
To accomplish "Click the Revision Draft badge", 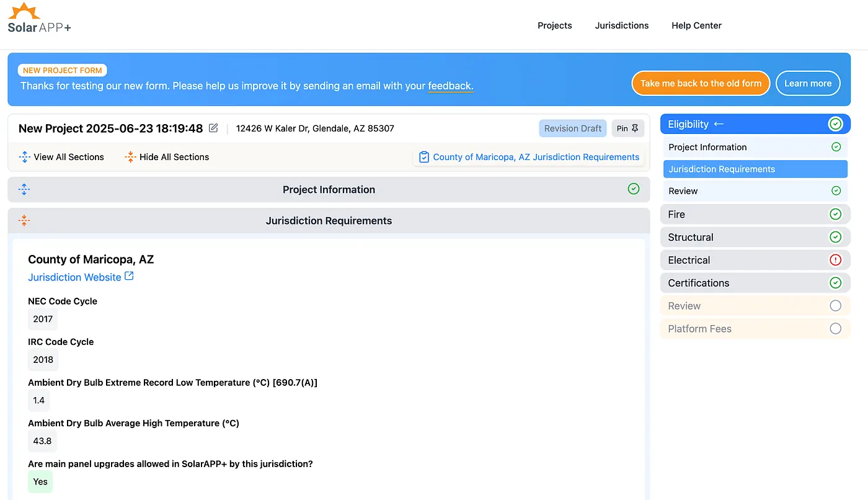I will coord(573,128).
